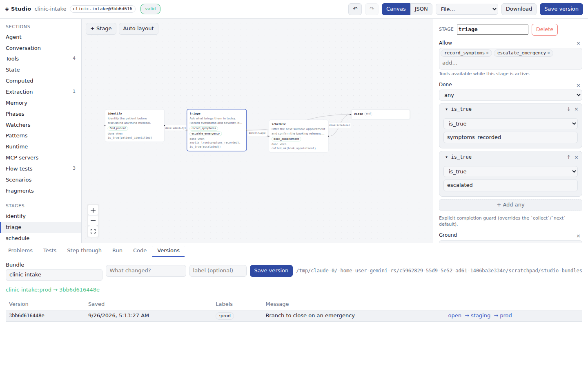588x368 pixels.
Task: Fit the flow graph to view
Action: 93,231
